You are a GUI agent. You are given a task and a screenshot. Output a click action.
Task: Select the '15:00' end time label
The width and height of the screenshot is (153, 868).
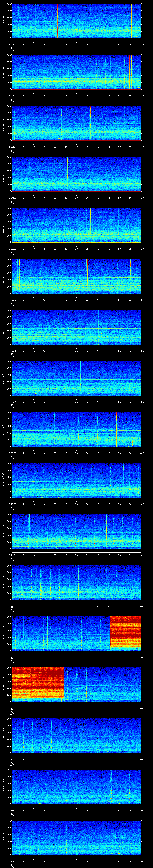point(141,708)
